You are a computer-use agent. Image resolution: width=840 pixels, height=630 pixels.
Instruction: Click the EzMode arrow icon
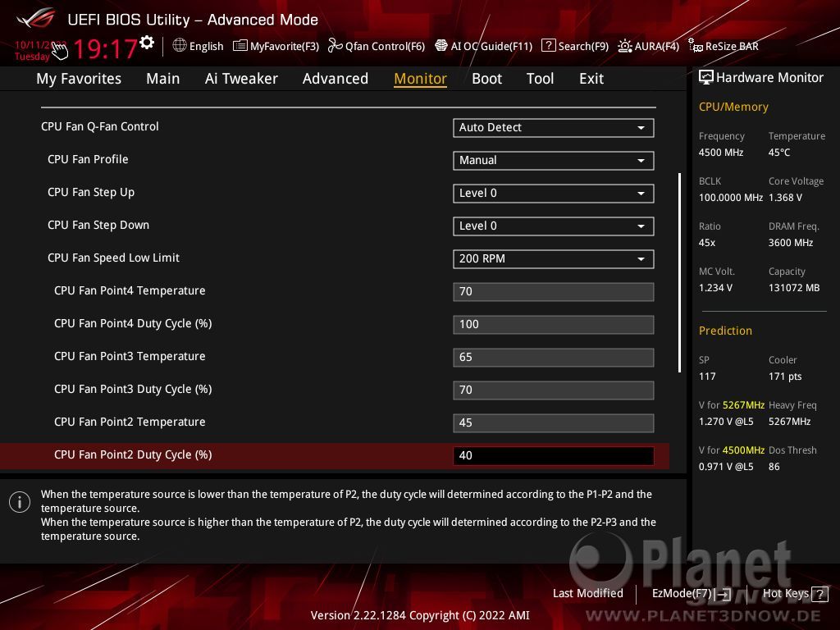[724, 594]
